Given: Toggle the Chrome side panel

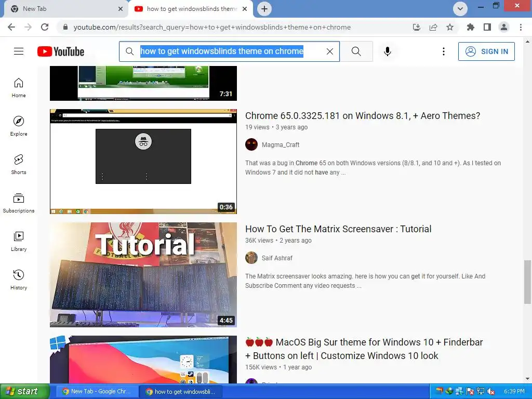Looking at the screenshot, I should pos(487,27).
